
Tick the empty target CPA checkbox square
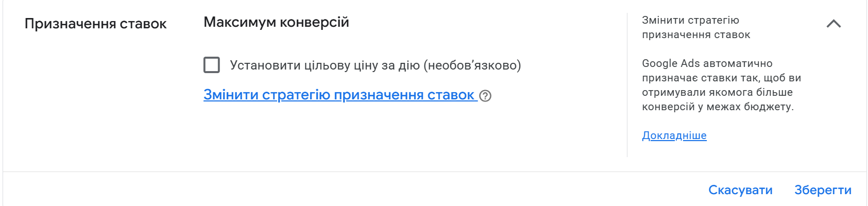(x=212, y=65)
